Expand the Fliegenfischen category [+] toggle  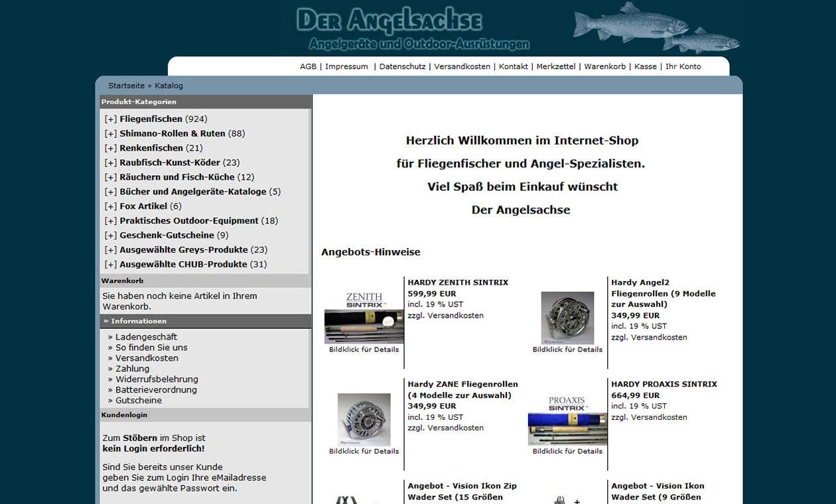tap(110, 119)
